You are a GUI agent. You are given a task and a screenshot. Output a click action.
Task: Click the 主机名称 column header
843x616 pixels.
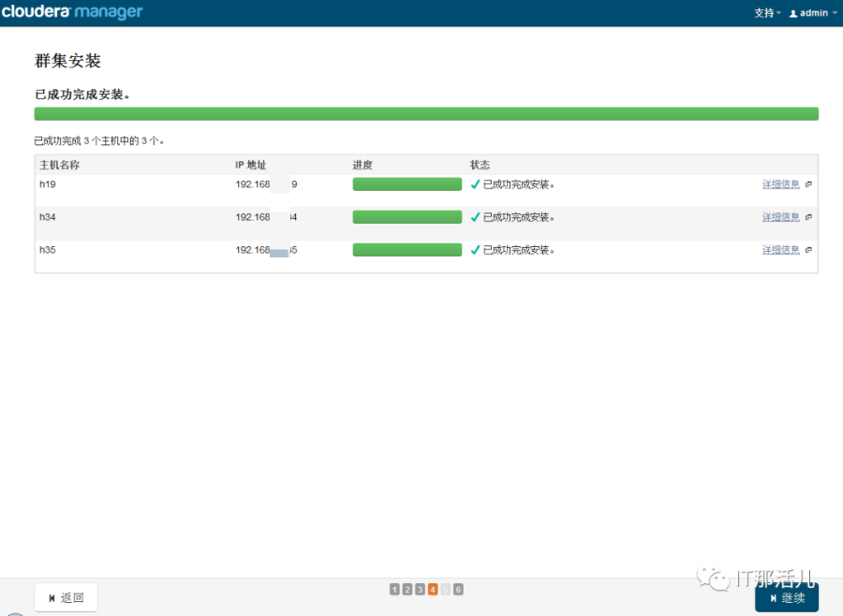click(59, 165)
